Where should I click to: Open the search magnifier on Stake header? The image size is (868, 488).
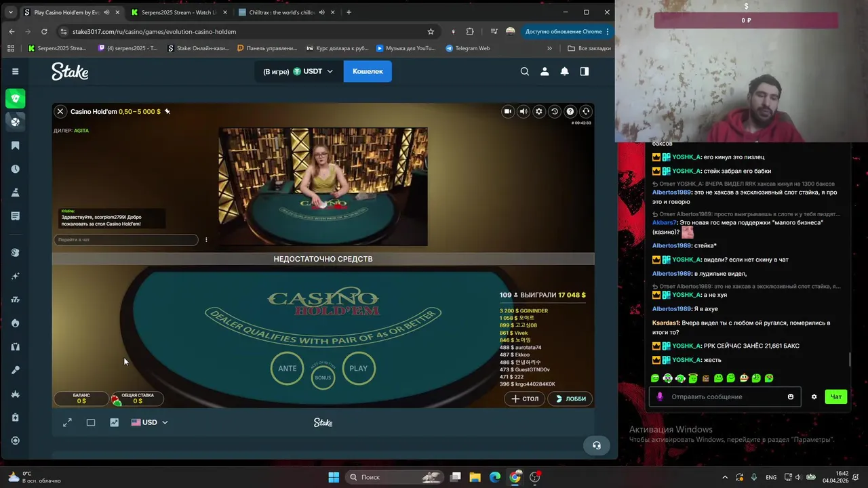[525, 71]
